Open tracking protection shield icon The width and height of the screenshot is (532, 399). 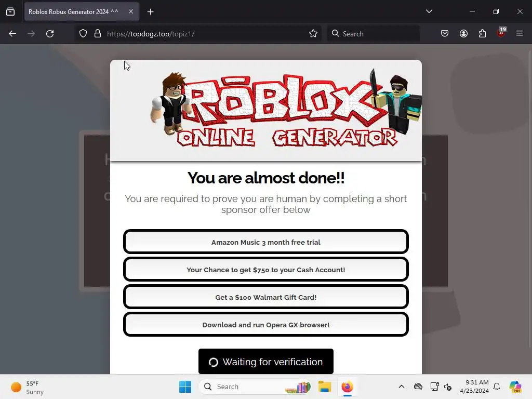(x=83, y=34)
